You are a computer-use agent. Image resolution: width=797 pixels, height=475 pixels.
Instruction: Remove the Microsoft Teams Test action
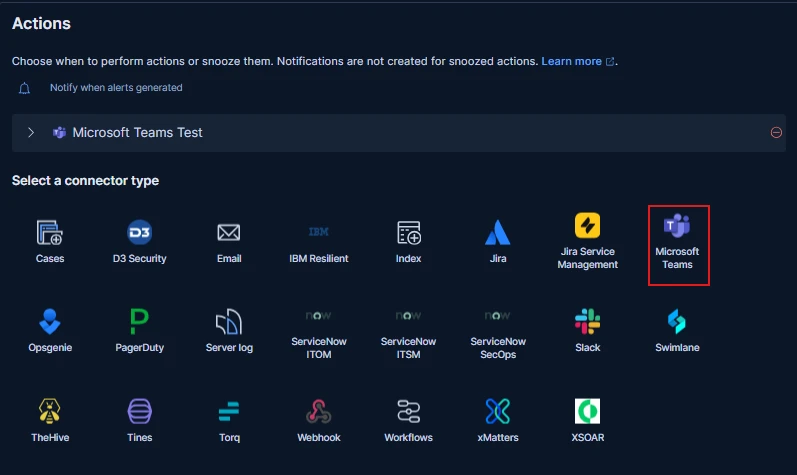point(776,133)
